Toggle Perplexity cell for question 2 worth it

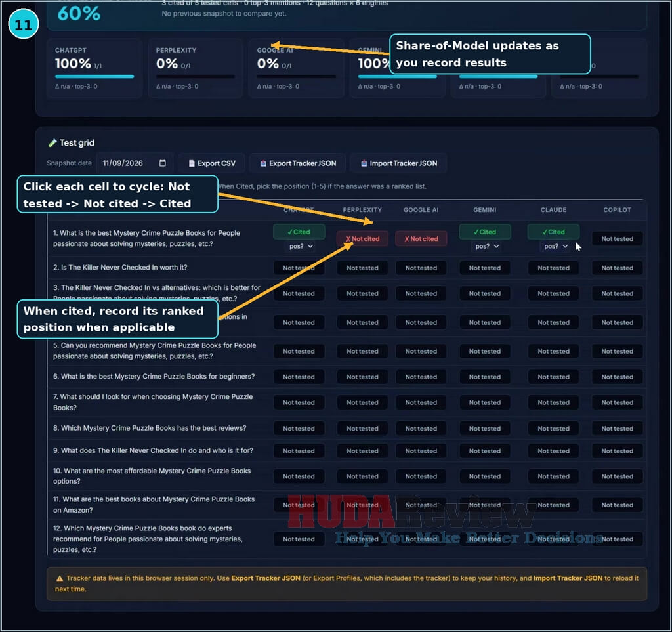pyautogui.click(x=362, y=268)
